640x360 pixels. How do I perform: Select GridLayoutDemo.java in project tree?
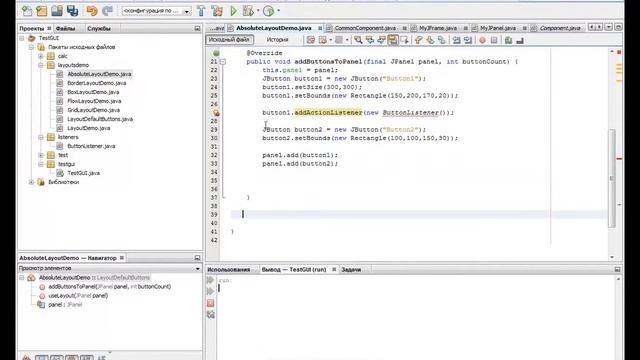click(93, 110)
